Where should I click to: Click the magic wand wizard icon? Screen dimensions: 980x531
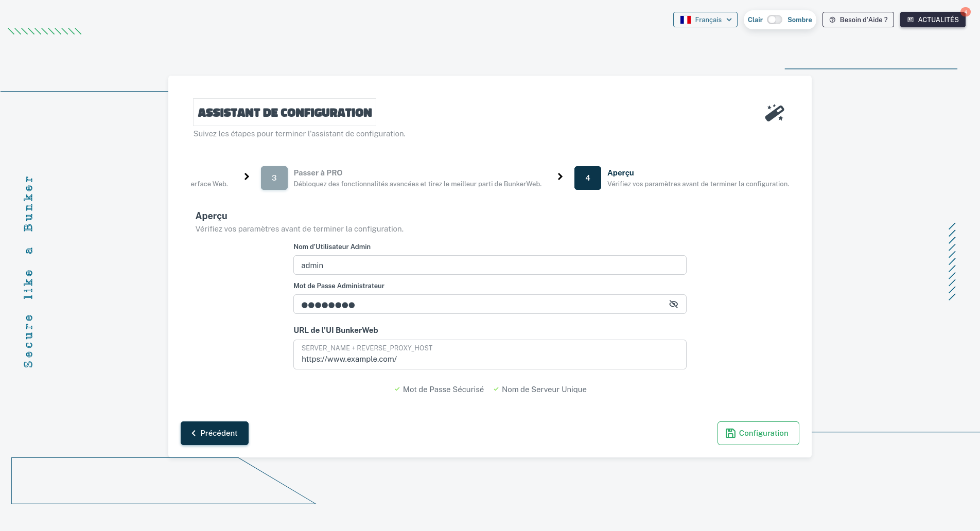coord(774,112)
